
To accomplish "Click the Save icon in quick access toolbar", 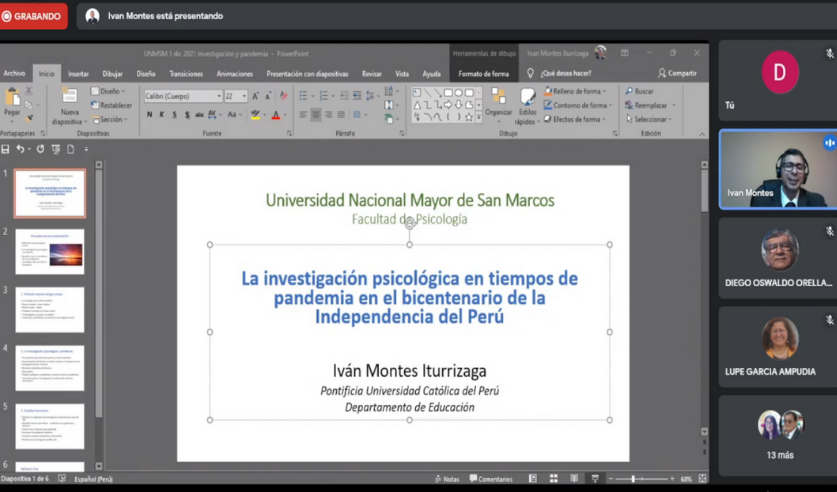I will pos(5,149).
